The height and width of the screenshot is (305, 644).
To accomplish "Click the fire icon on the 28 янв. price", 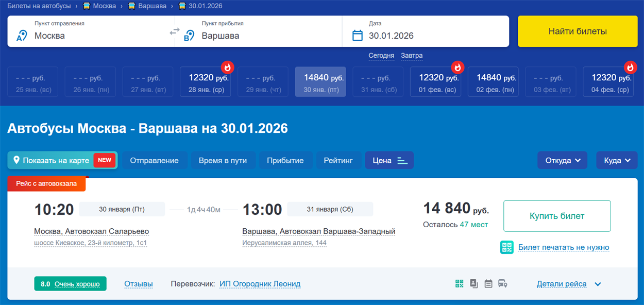I will [x=228, y=67].
